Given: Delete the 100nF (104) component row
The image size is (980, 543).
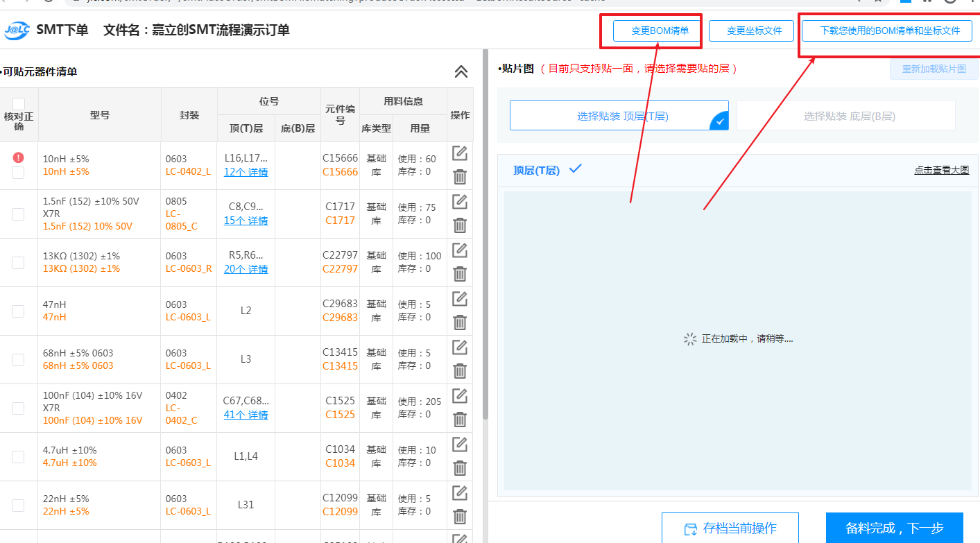Looking at the screenshot, I should tap(459, 420).
